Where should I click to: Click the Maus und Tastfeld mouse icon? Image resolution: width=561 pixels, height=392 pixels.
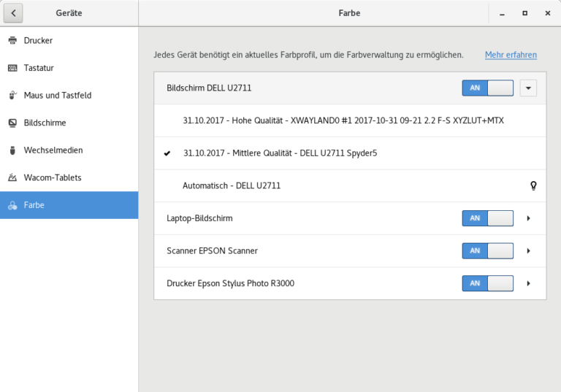[12, 96]
